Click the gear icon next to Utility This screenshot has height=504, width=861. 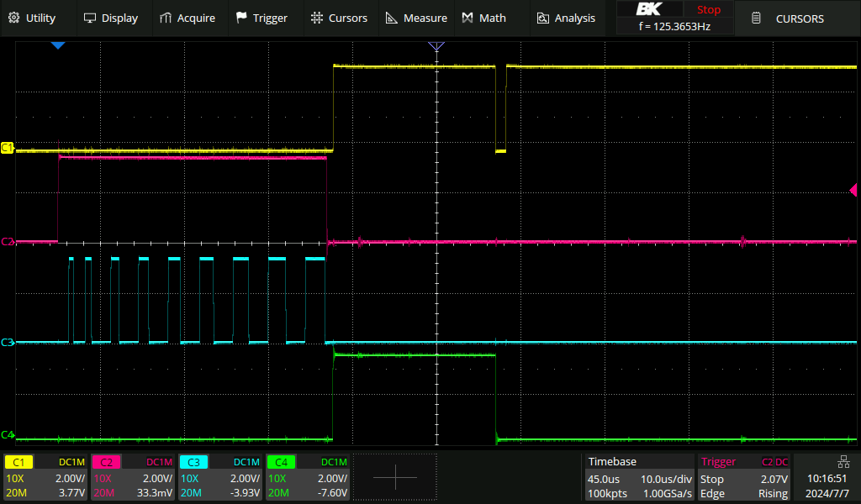[x=14, y=18]
